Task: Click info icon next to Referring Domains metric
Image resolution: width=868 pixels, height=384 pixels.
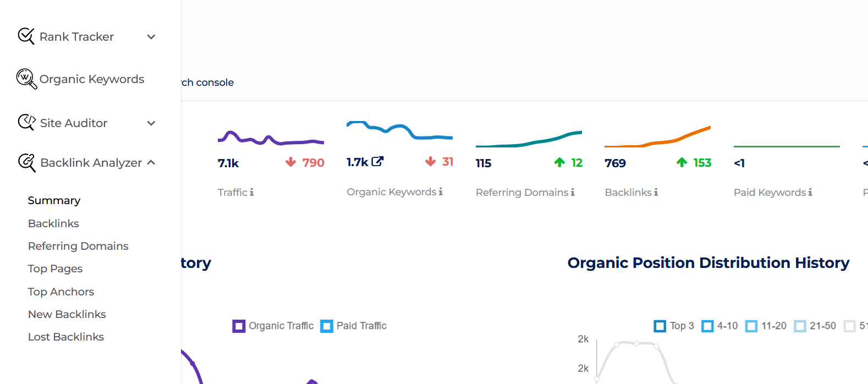Action: [x=573, y=192]
